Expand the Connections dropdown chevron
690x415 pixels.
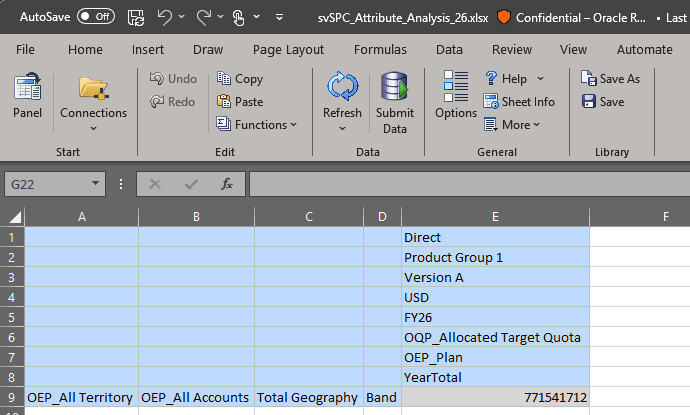pos(93,129)
